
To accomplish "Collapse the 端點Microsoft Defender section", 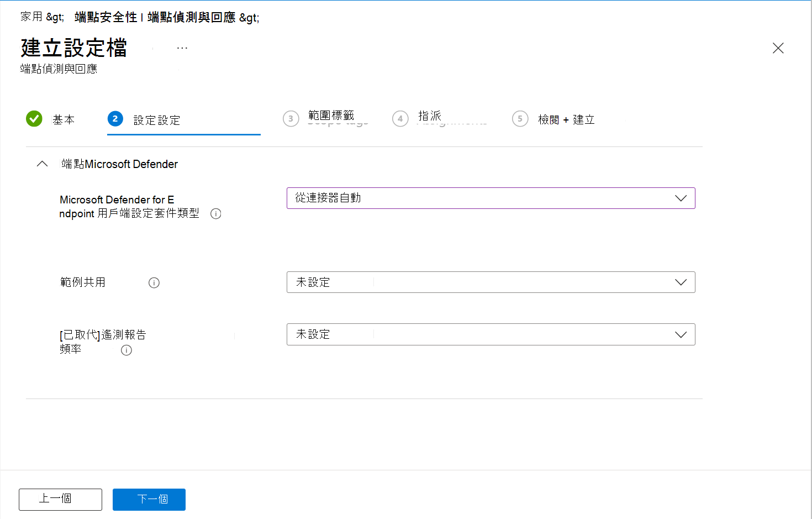I will [42, 164].
